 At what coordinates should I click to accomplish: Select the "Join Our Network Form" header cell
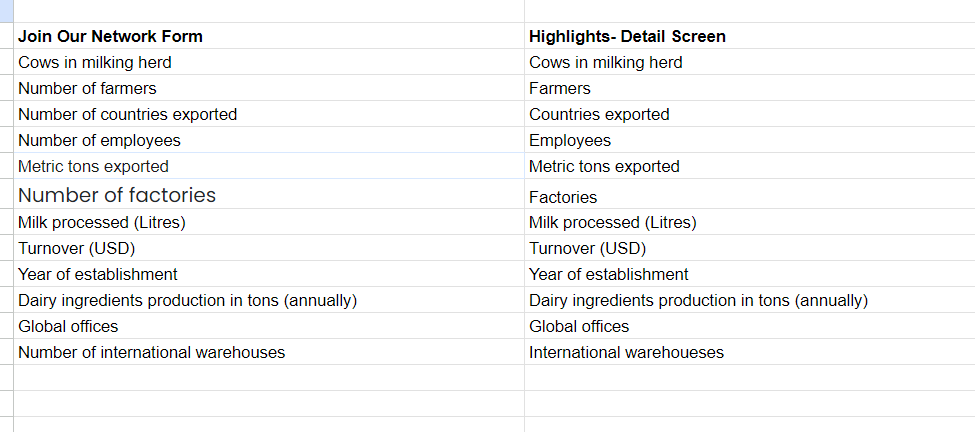click(x=110, y=36)
